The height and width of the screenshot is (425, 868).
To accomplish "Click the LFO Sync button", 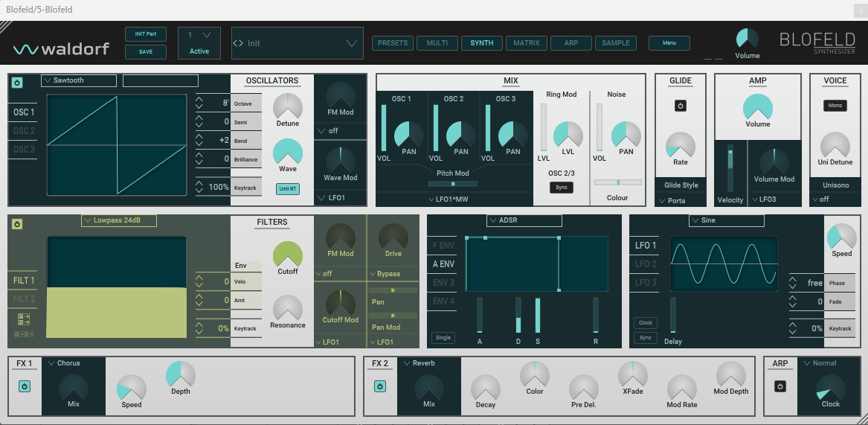I will tap(646, 337).
